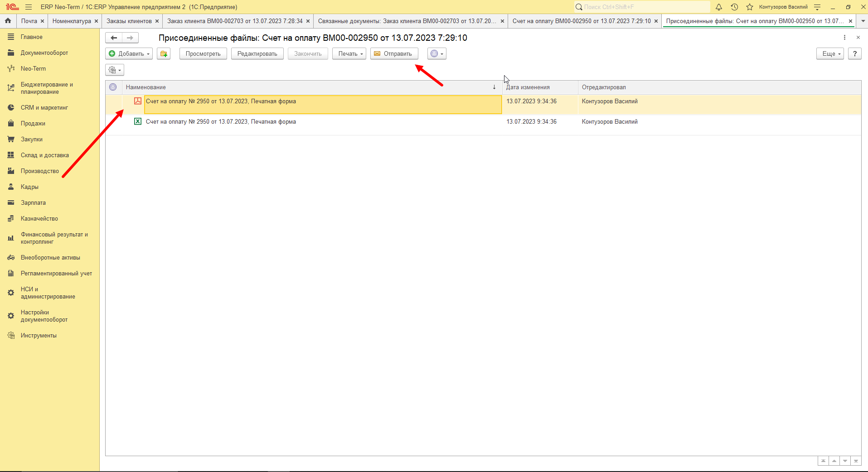Open the printer-gear settings dropdown

click(115, 70)
